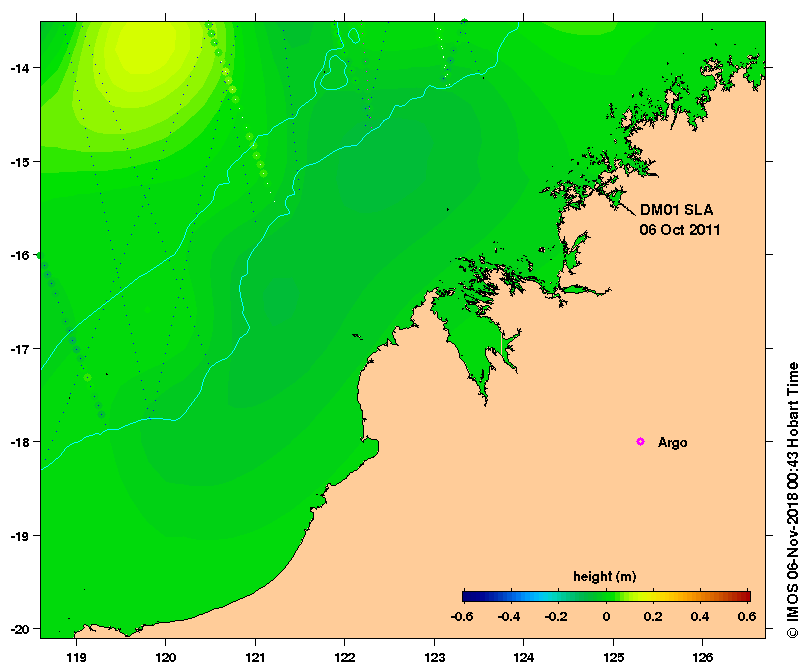
Task: Click the '0.4' colorbar label
Action: tap(700, 616)
